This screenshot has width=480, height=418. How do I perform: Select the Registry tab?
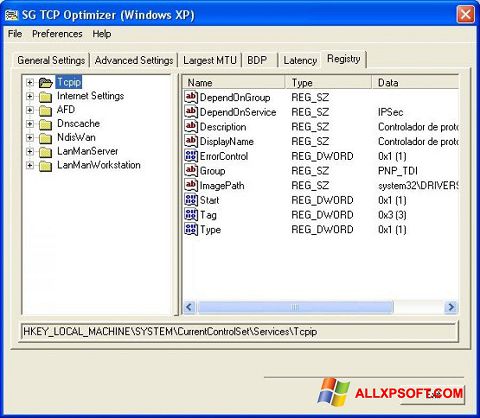[344, 59]
